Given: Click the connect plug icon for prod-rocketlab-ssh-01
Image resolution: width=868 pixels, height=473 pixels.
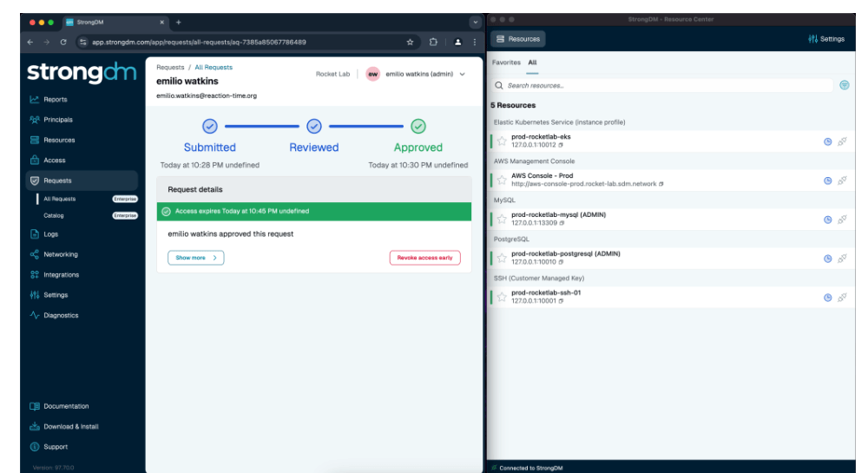Looking at the screenshot, I should [x=842, y=298].
